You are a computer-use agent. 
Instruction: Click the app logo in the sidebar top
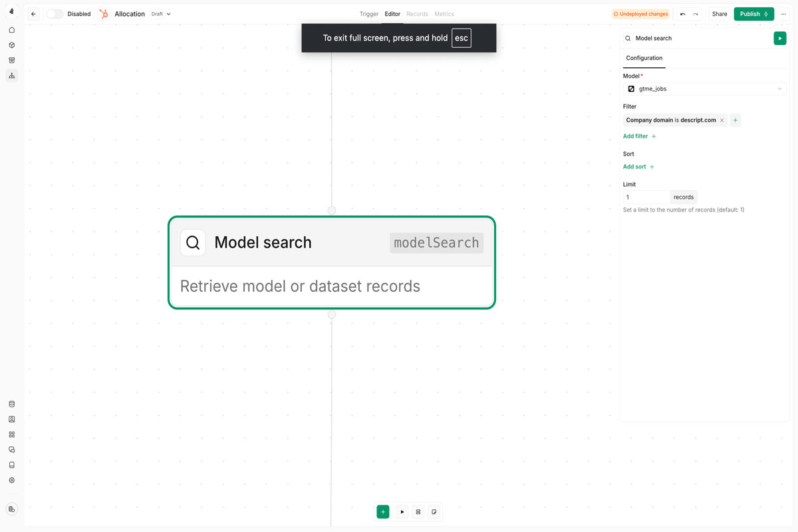pos(11,11)
